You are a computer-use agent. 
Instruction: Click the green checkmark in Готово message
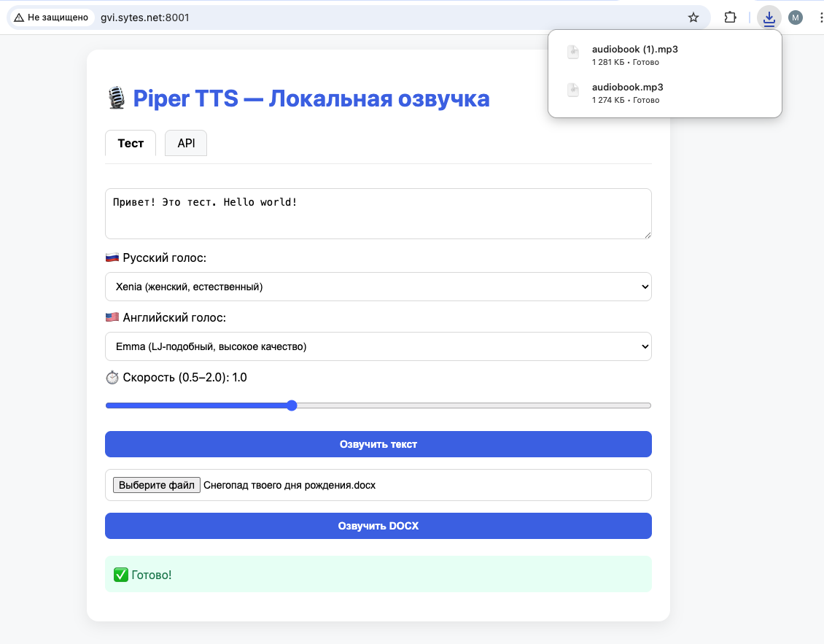click(120, 575)
